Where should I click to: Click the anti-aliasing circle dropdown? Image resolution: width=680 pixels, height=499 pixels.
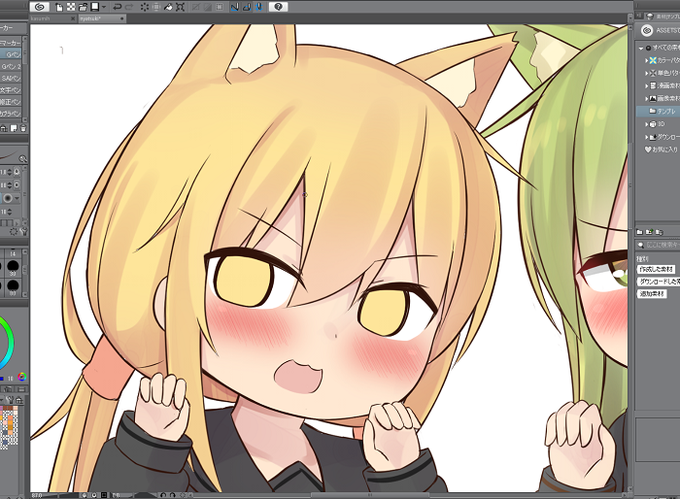(10, 199)
